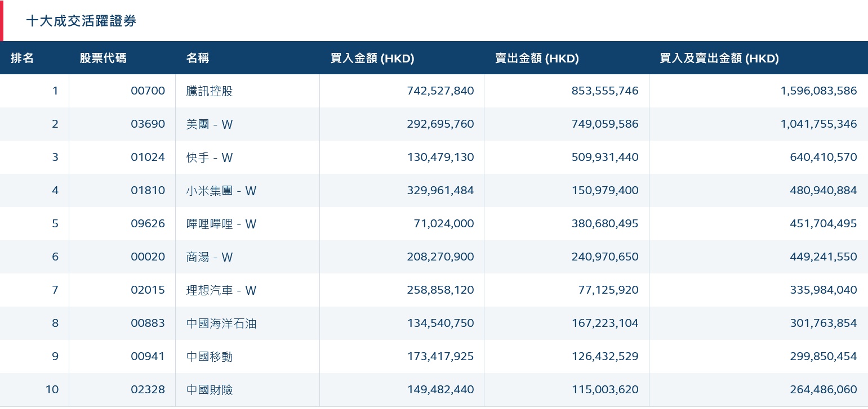Select buy amount 742,527,840
This screenshot has width=868, height=409.
coord(440,91)
